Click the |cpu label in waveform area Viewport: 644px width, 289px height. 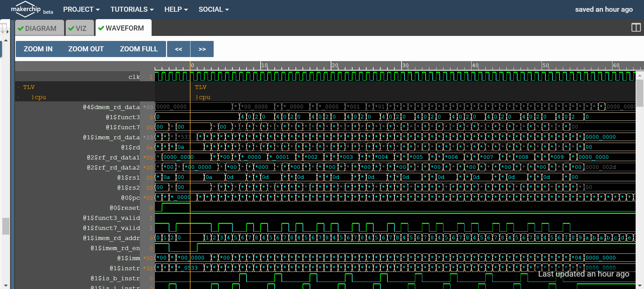point(203,97)
